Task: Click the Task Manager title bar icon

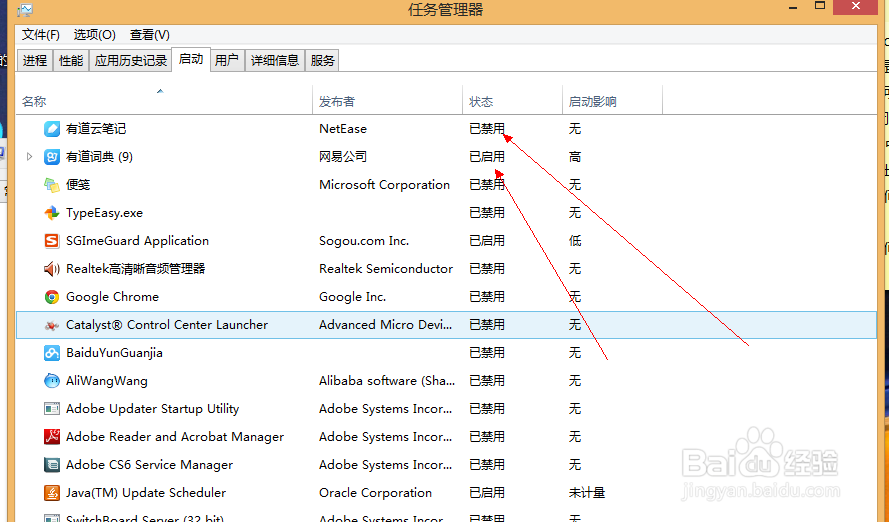Action: [24, 9]
